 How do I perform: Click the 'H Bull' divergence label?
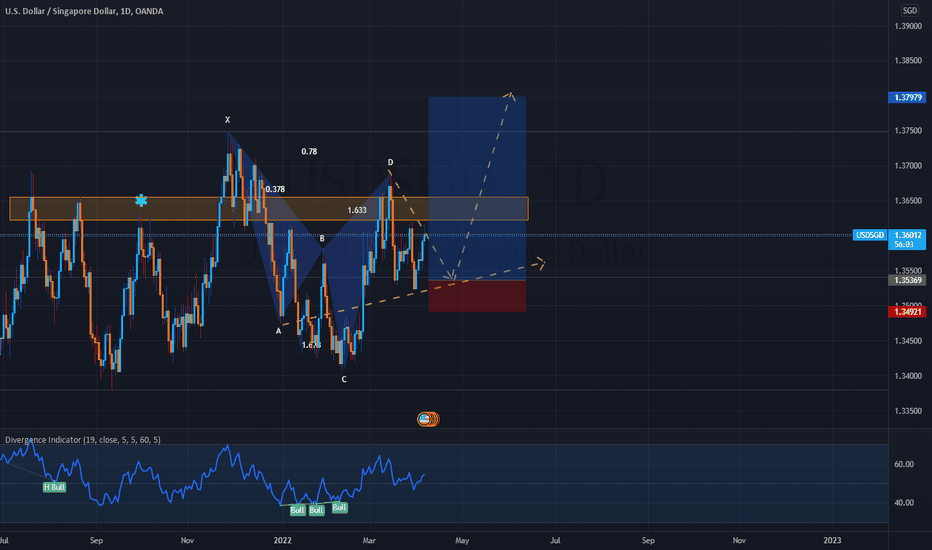point(54,487)
